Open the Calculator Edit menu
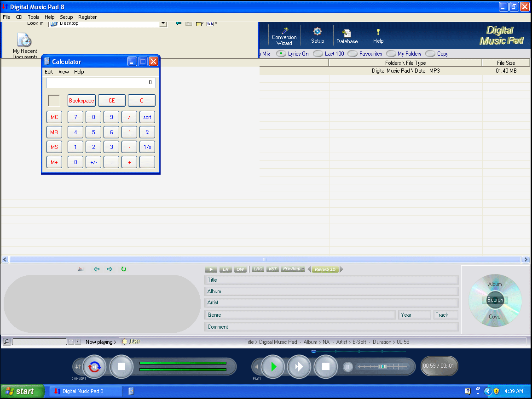Screen dimensions: 532x399 pyautogui.click(x=49, y=72)
